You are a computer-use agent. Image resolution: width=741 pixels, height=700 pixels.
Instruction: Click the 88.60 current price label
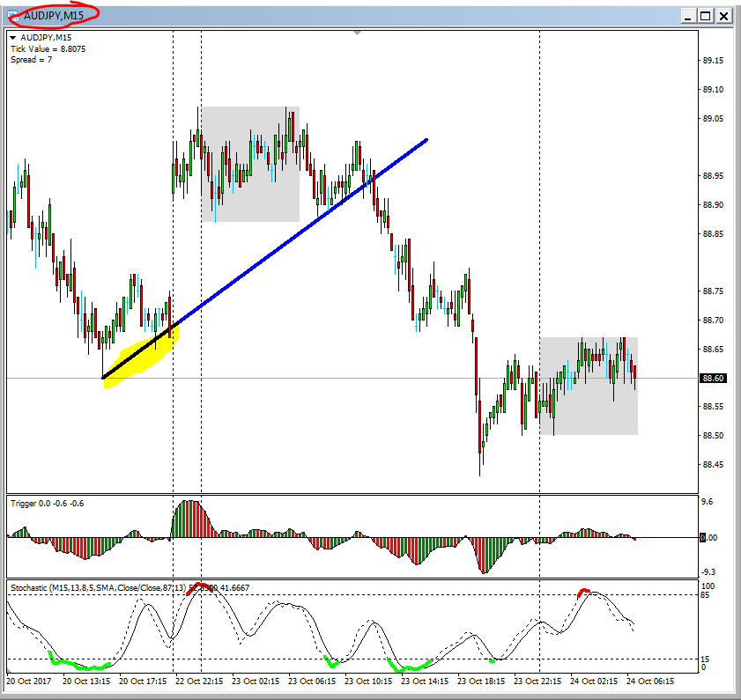point(713,379)
